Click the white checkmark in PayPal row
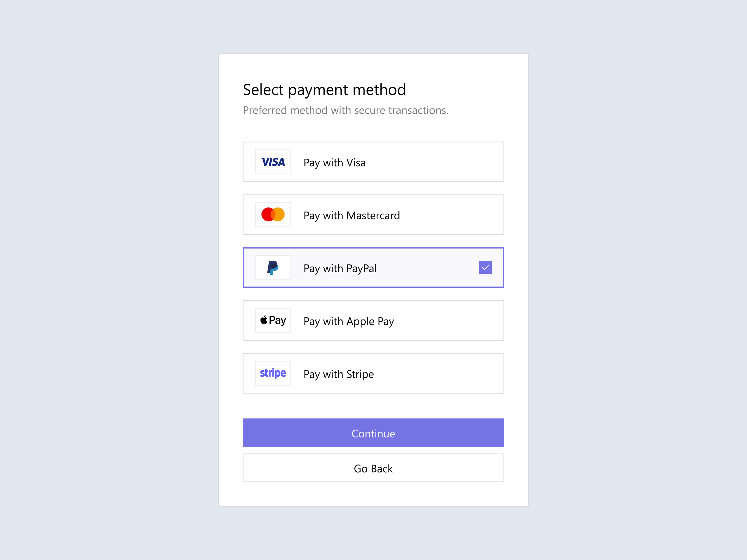 pos(485,267)
